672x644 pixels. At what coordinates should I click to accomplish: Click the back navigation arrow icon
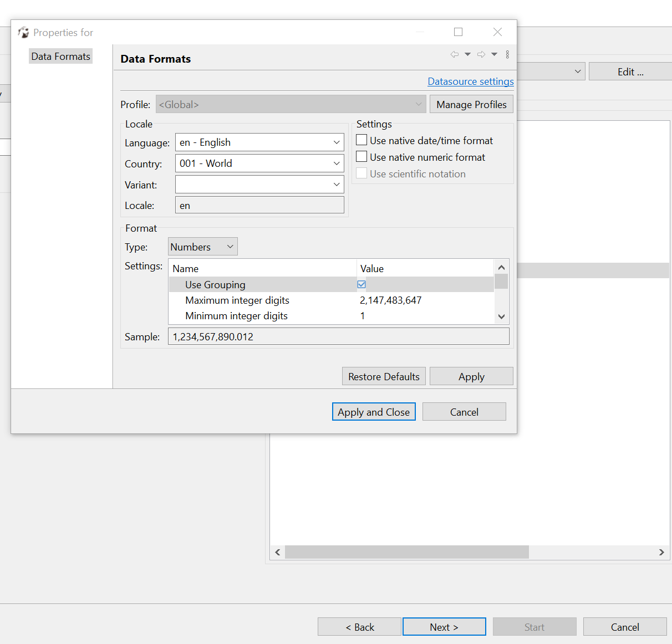[x=455, y=54]
